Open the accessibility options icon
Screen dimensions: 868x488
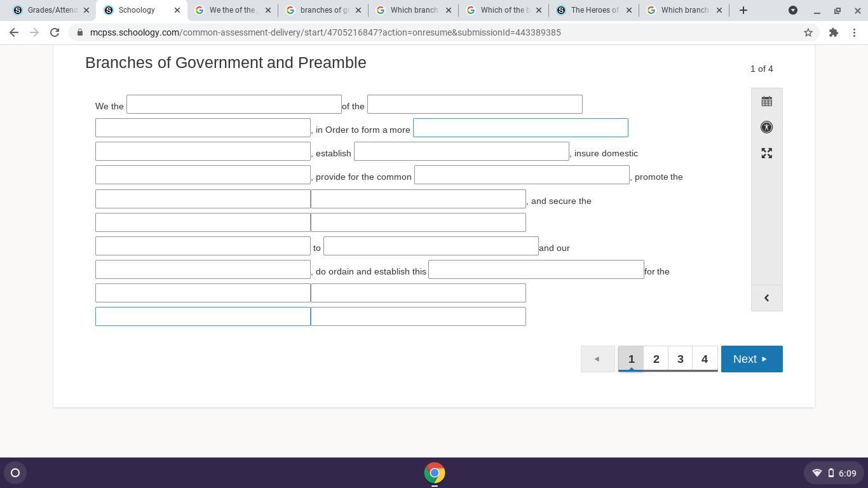pyautogui.click(x=766, y=127)
